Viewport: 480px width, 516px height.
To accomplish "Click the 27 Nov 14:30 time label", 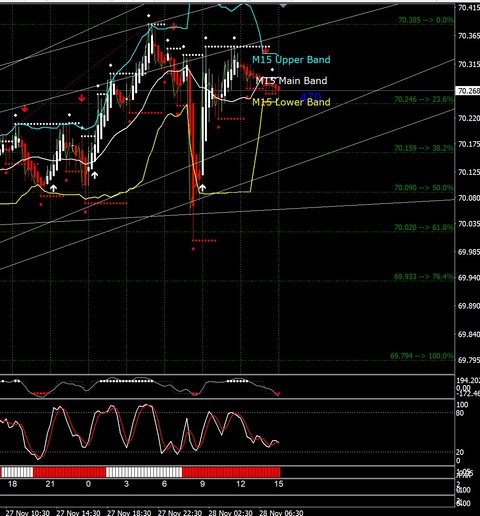I will coord(78,512).
